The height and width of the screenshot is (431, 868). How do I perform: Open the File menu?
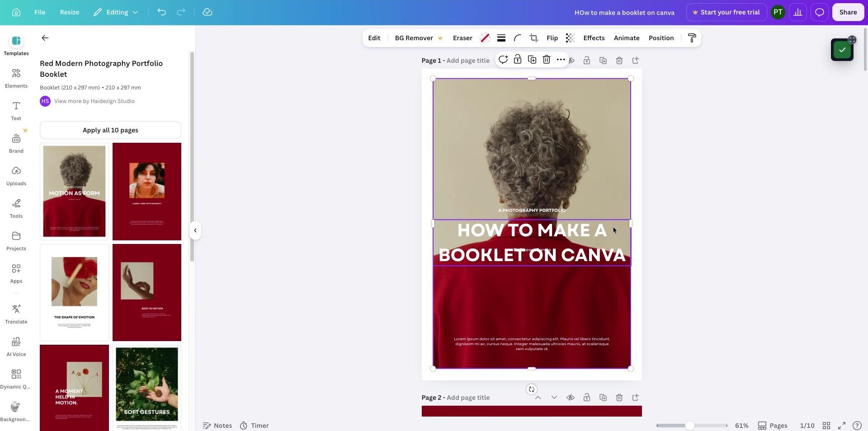click(x=40, y=12)
